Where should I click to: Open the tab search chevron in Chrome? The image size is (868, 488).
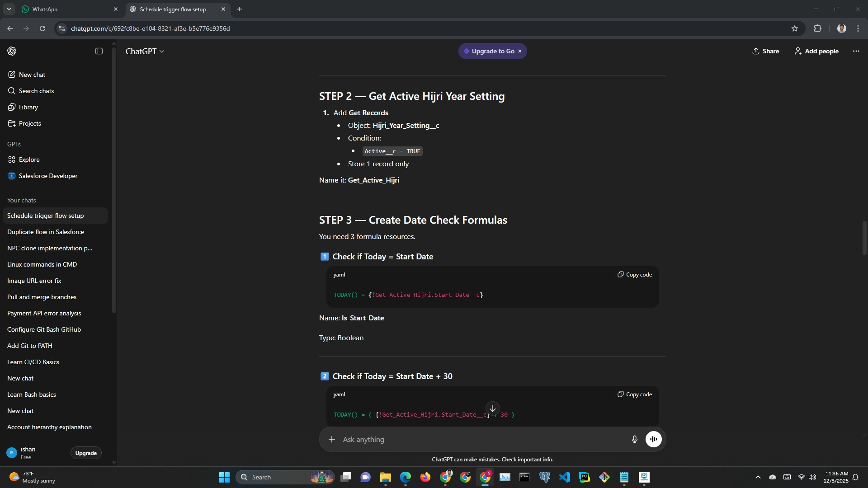9,9
